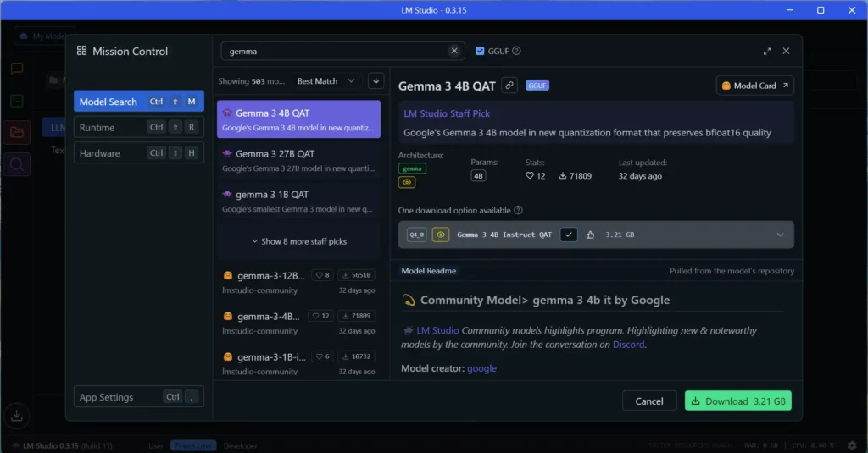Viewport: 868px width, 453px height.
Task: Select gemma 3 1B QAT model
Action: click(x=299, y=202)
